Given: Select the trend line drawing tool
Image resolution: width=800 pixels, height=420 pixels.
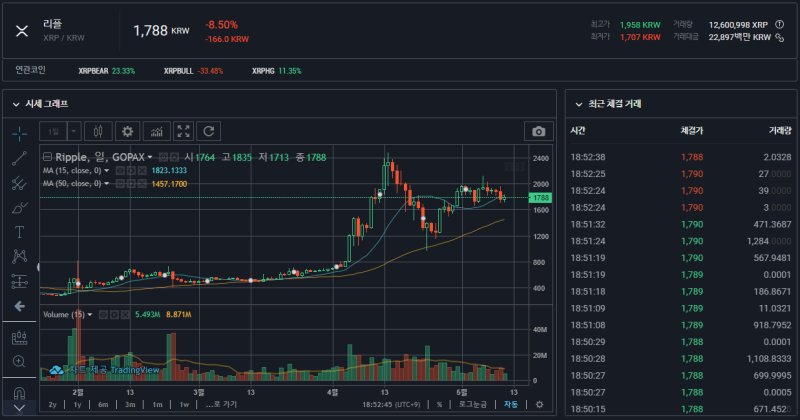Looking at the screenshot, I should click(x=19, y=158).
